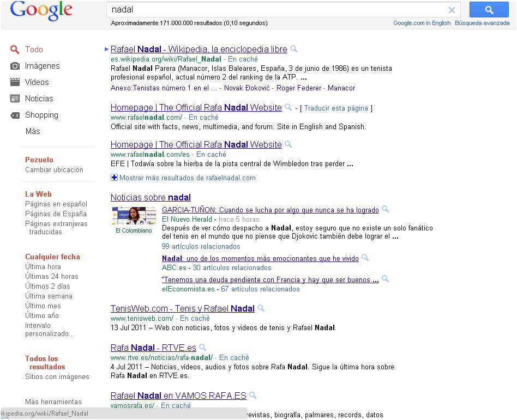Viewport: 517px width, 420px height.
Task: Click the Google logo
Action: point(41,11)
